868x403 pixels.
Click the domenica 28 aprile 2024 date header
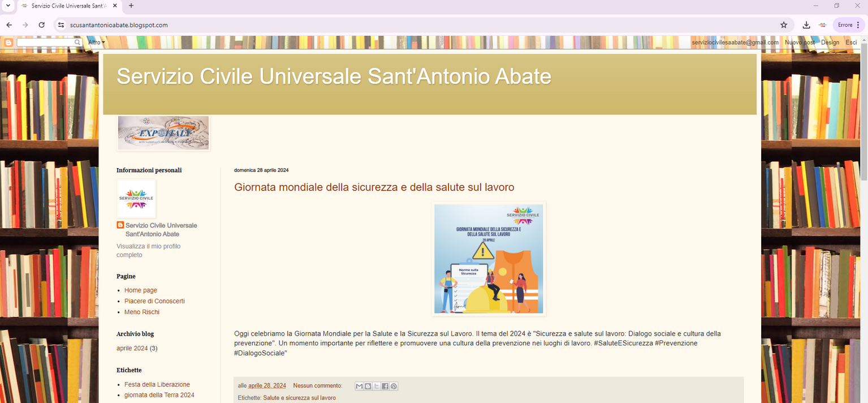[x=261, y=170]
